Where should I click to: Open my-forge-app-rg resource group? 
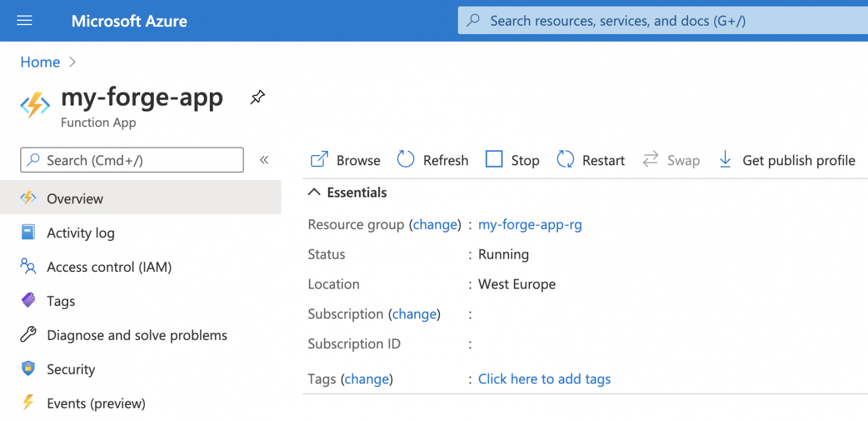click(530, 225)
